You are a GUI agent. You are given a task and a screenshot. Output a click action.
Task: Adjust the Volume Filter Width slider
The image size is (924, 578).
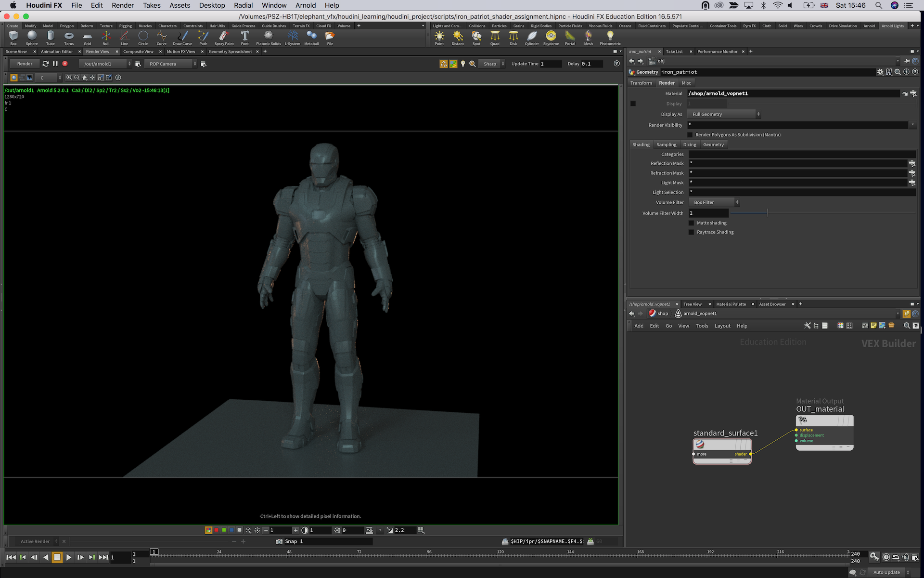[767, 213]
